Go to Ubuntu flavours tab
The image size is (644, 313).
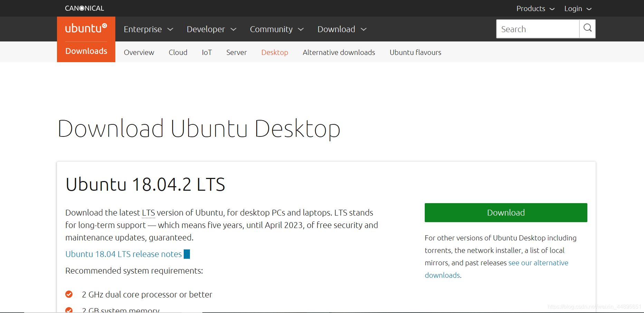pos(415,53)
